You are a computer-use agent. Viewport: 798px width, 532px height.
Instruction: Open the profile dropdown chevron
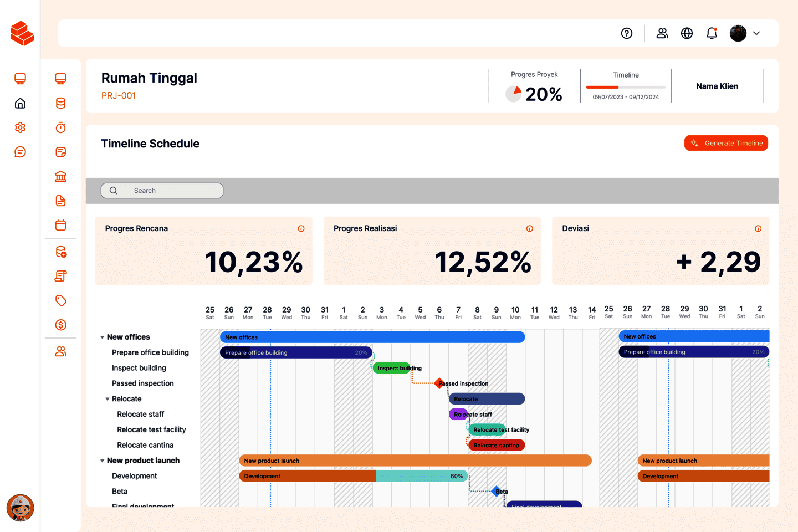[756, 33]
